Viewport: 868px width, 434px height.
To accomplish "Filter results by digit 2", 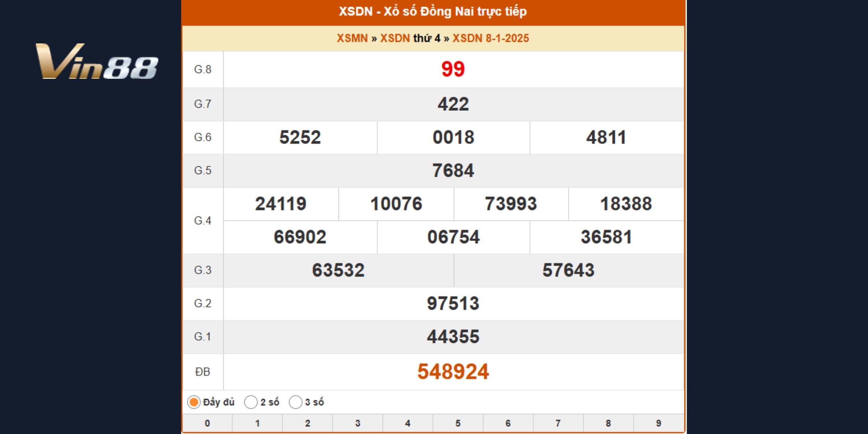I will [308, 423].
